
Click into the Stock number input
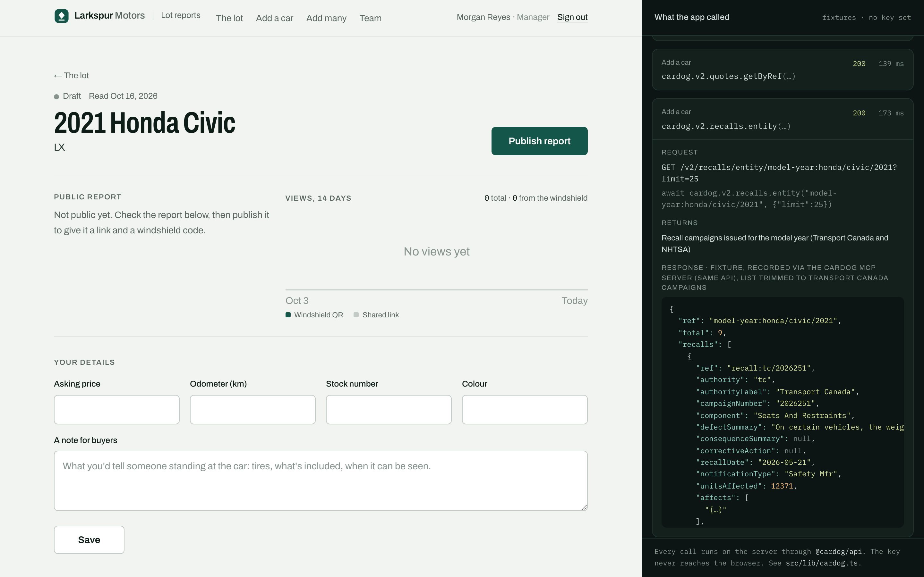pyautogui.click(x=389, y=409)
